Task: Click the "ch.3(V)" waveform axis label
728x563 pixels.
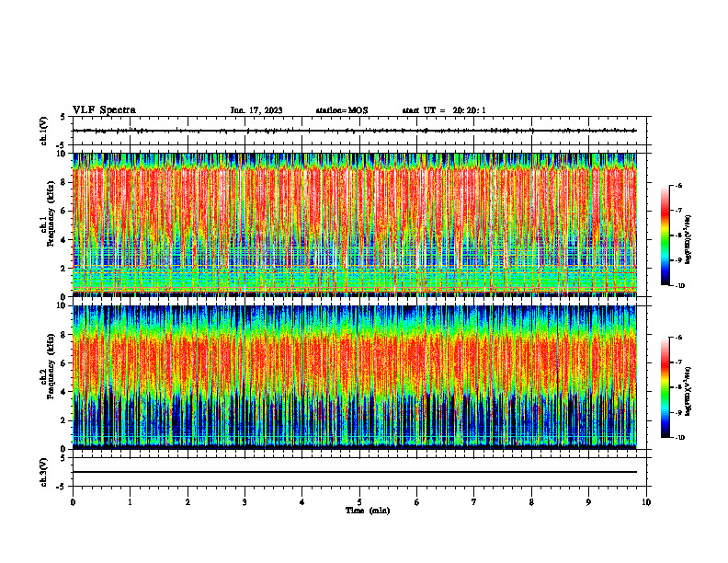Action: 44,472
